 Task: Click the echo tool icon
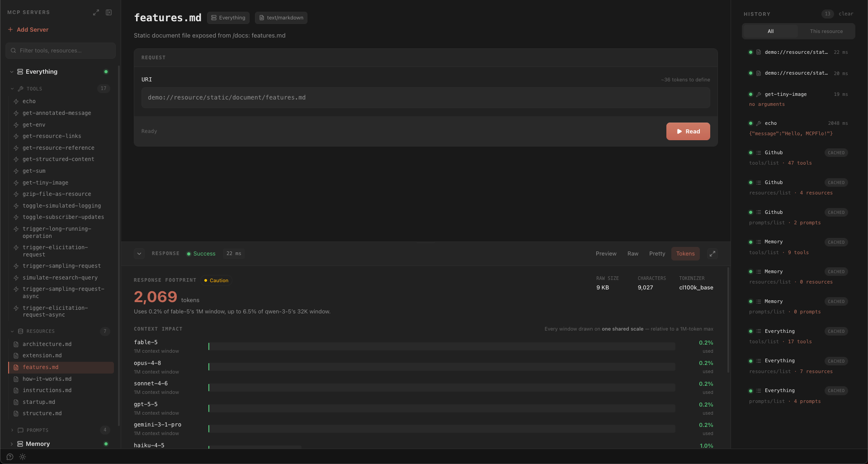click(x=16, y=102)
